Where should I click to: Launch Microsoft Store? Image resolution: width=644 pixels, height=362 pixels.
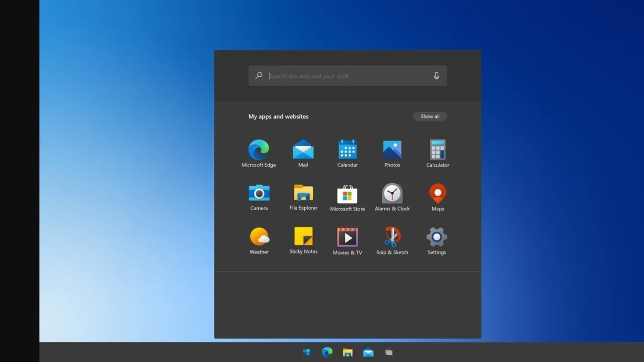[347, 197]
